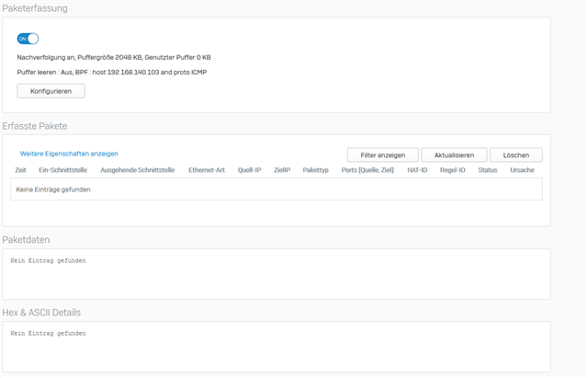Open the Weitere Eigenschaften anzeigen link
The height and width of the screenshot is (378, 588).
tap(69, 154)
